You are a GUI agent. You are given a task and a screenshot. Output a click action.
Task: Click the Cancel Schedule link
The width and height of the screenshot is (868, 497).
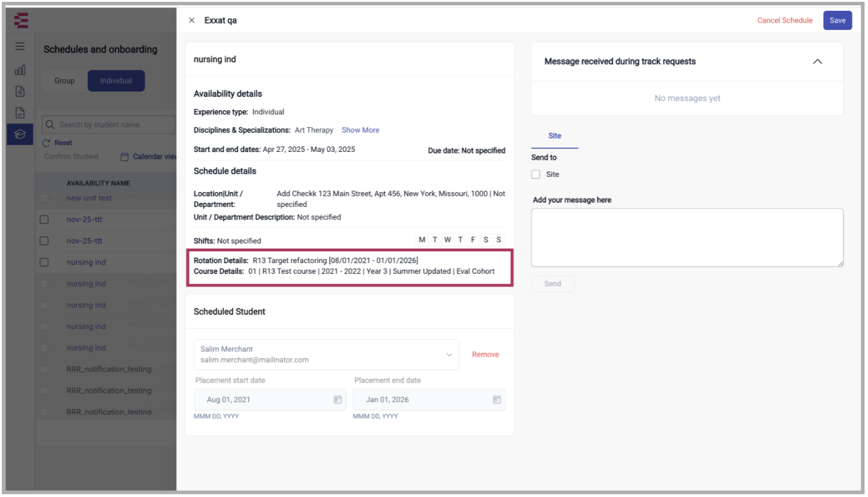pyautogui.click(x=784, y=20)
